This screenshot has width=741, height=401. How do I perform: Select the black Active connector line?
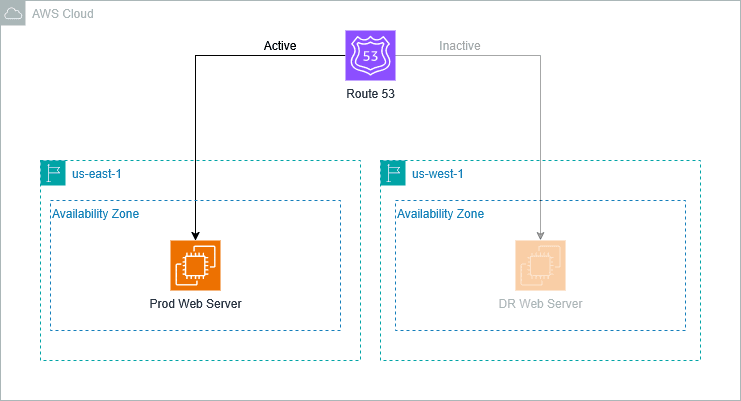pyautogui.click(x=195, y=140)
